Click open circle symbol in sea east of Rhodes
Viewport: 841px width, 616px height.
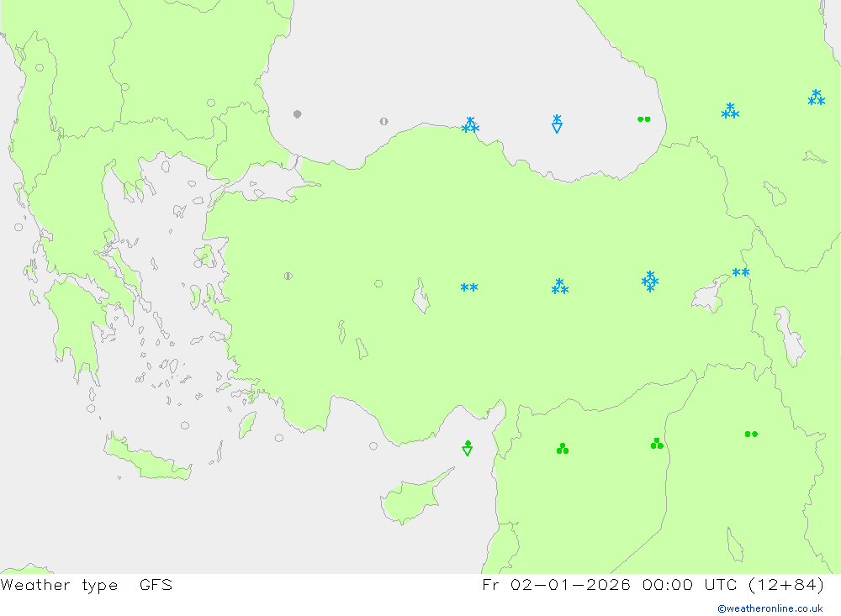point(279,438)
